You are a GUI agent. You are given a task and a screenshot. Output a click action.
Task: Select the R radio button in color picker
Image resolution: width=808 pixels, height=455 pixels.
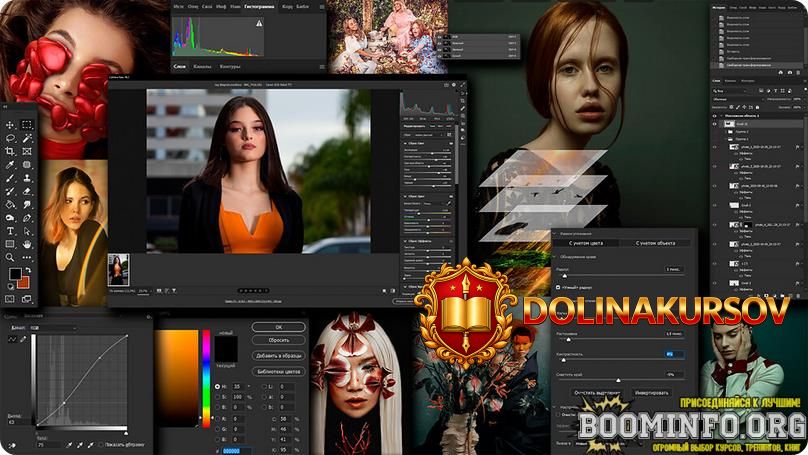point(217,419)
